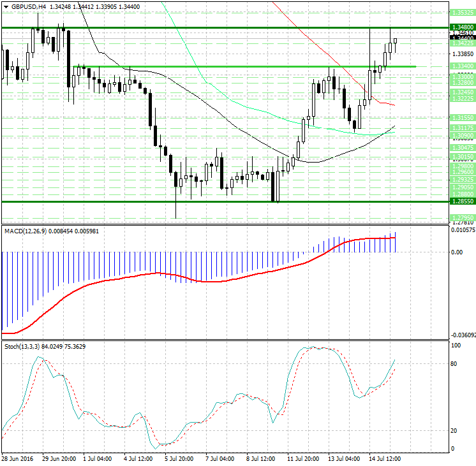Viewport: 476px width, 466px height.
Task: Click the Stochastic 20 level label
Action: 454,430
